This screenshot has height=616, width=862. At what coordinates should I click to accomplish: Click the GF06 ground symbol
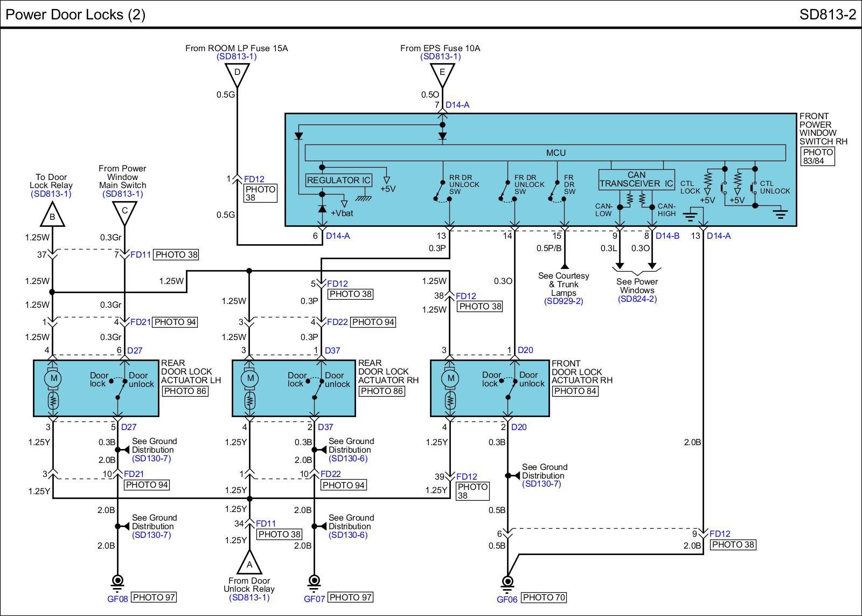508,582
